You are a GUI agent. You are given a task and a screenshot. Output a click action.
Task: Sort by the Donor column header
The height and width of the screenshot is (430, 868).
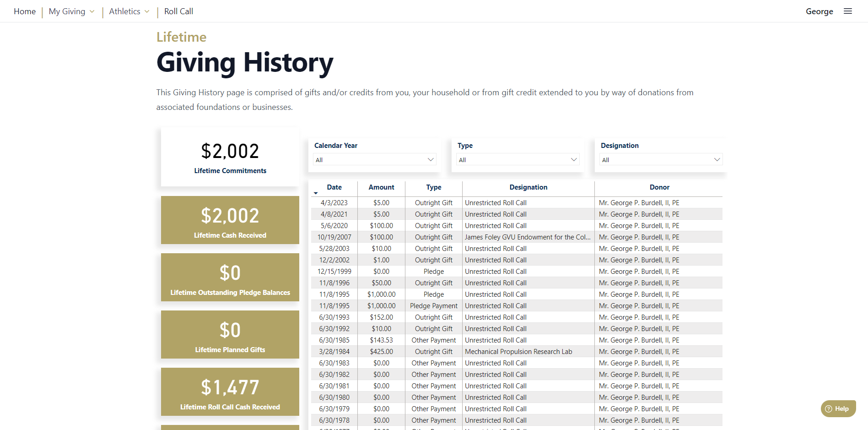659,187
